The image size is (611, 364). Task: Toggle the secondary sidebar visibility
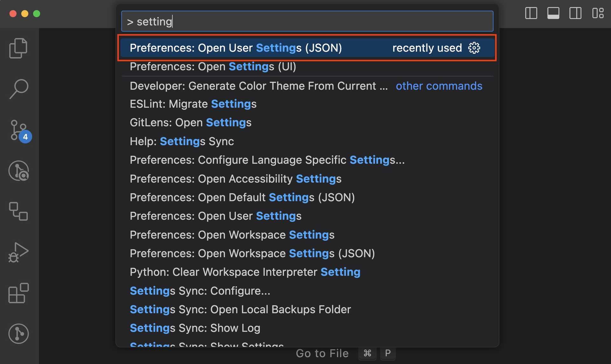(575, 13)
